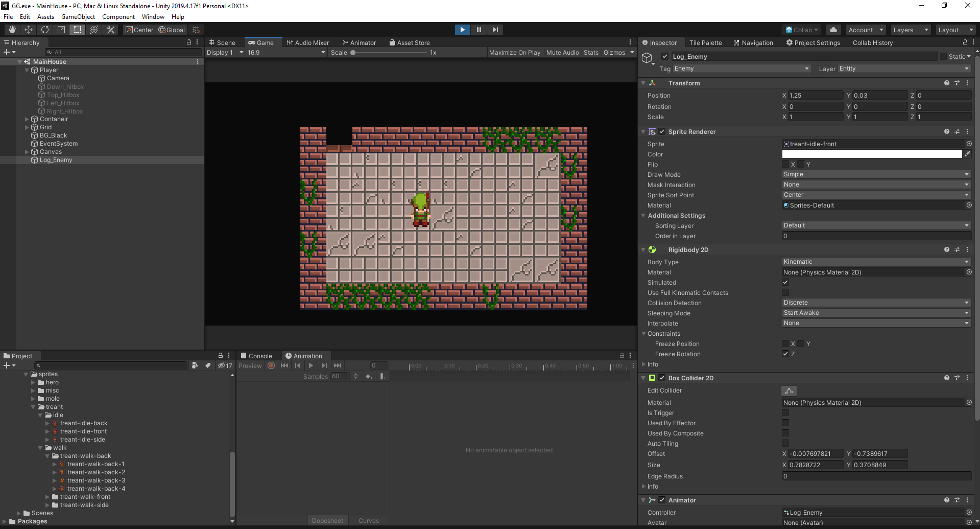Open the Collision Detection dropdown

pyautogui.click(x=876, y=303)
